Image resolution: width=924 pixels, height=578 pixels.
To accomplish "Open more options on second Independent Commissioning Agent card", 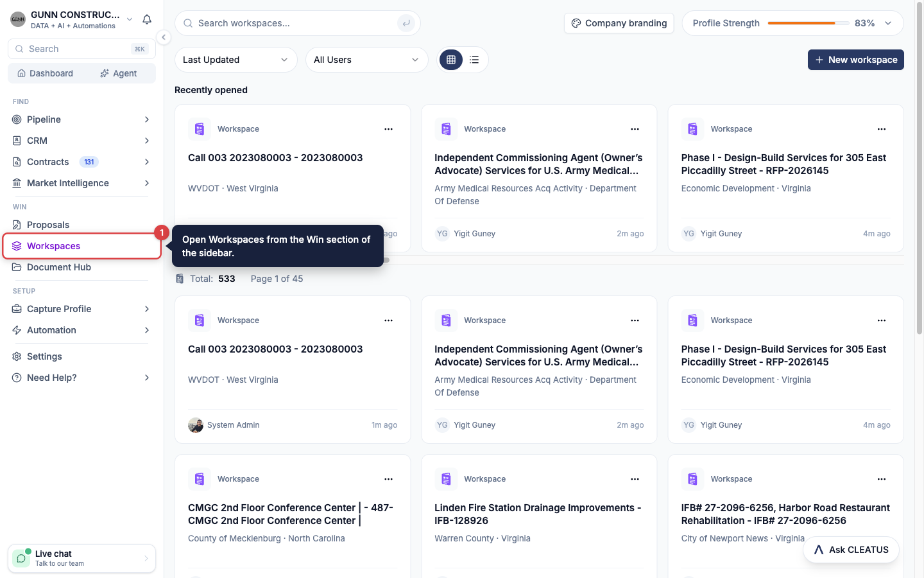I will 635,320.
